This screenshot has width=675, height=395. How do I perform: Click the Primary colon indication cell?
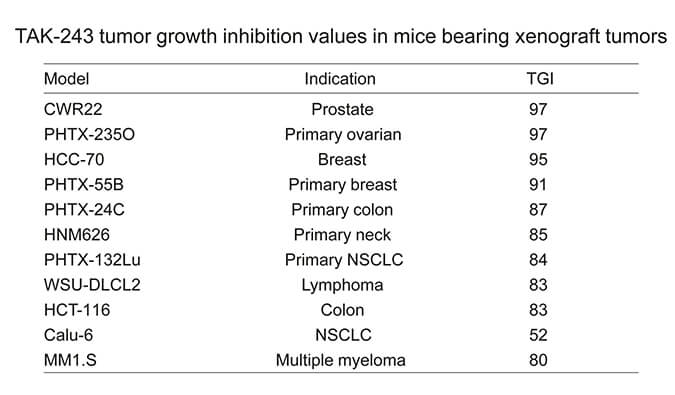point(342,210)
